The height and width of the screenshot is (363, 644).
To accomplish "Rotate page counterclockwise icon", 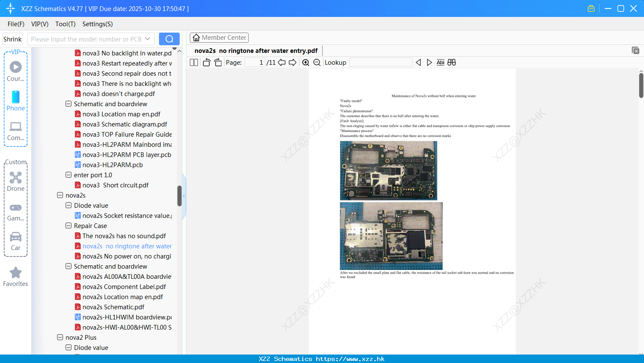I will tap(206, 62).
